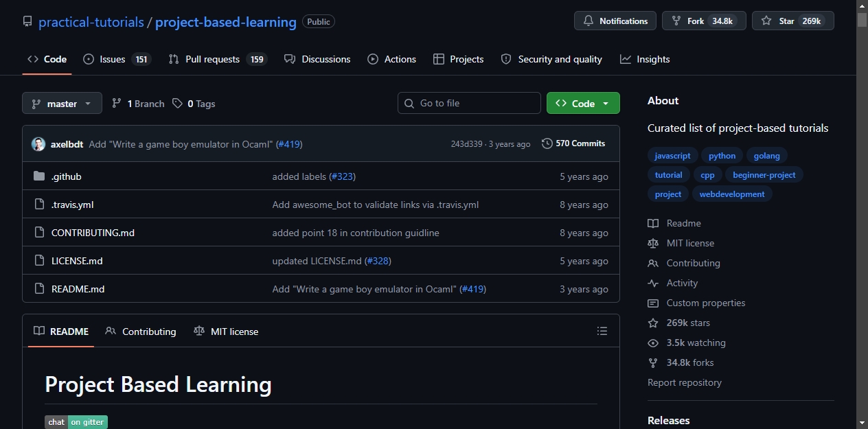Filter by webdevelopment topic tag

tap(732, 194)
